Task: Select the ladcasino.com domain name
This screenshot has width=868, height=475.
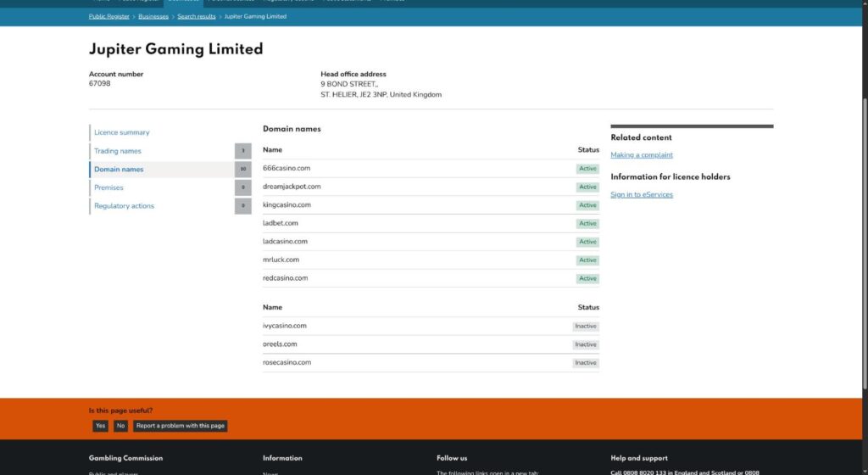Action: pos(285,242)
